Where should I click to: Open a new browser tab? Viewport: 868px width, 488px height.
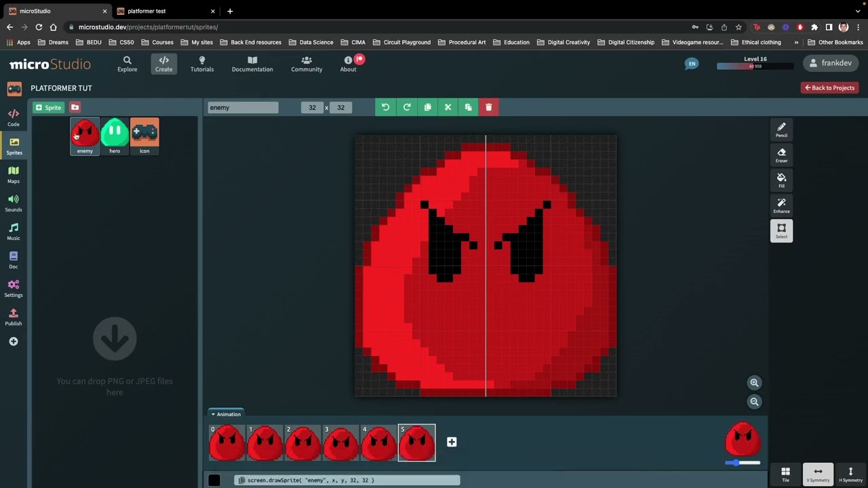[x=230, y=11]
